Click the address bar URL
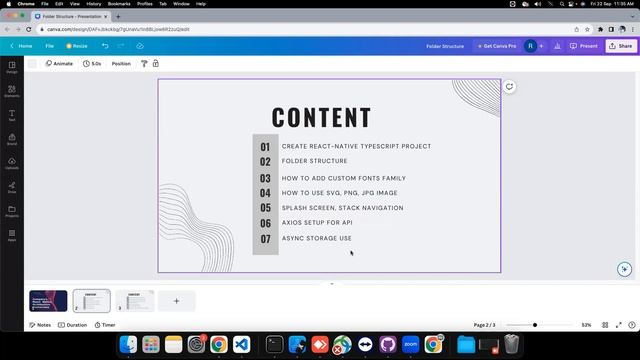Screen dimensions: 640x360 coord(118,29)
